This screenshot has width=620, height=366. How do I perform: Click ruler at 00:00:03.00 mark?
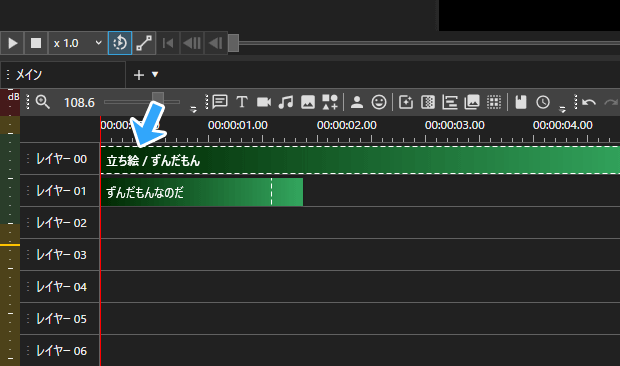point(454,125)
